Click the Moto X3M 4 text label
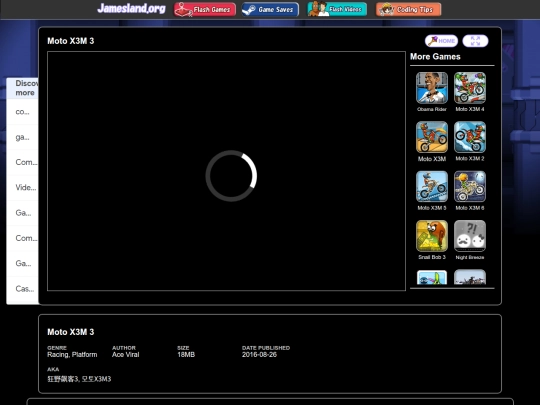The image size is (540, 405). [470, 109]
